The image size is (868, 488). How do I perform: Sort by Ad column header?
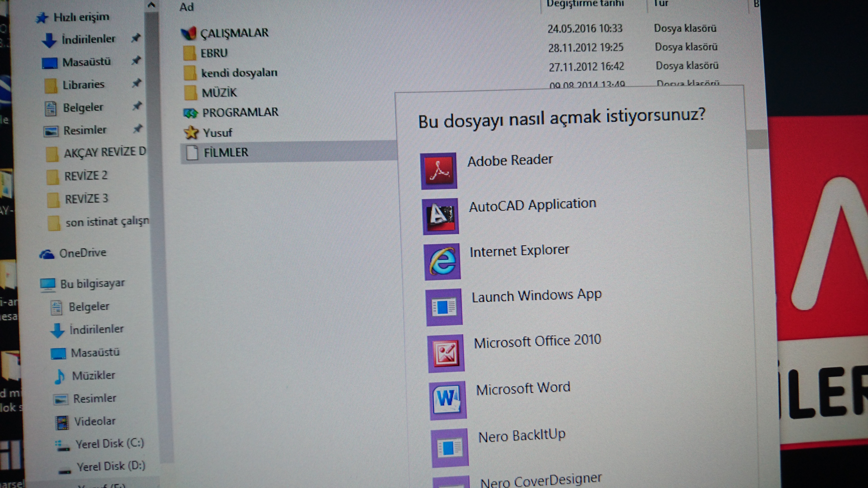[x=186, y=7]
